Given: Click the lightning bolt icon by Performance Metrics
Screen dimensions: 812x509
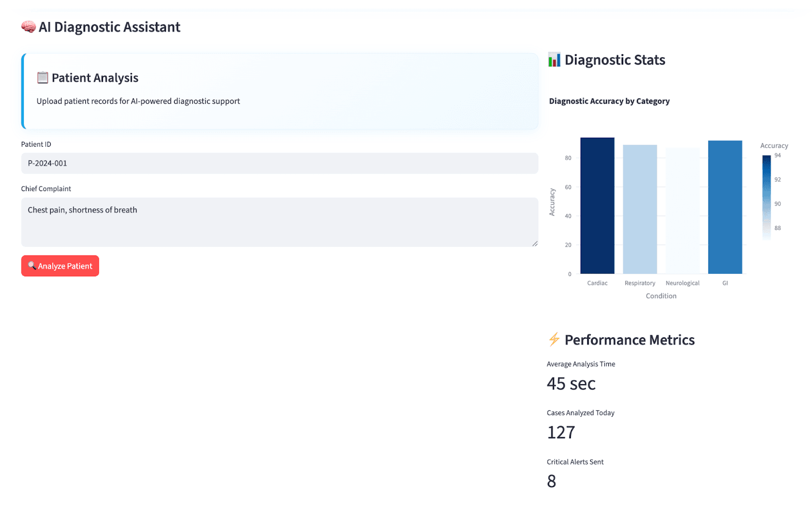Looking at the screenshot, I should point(554,340).
